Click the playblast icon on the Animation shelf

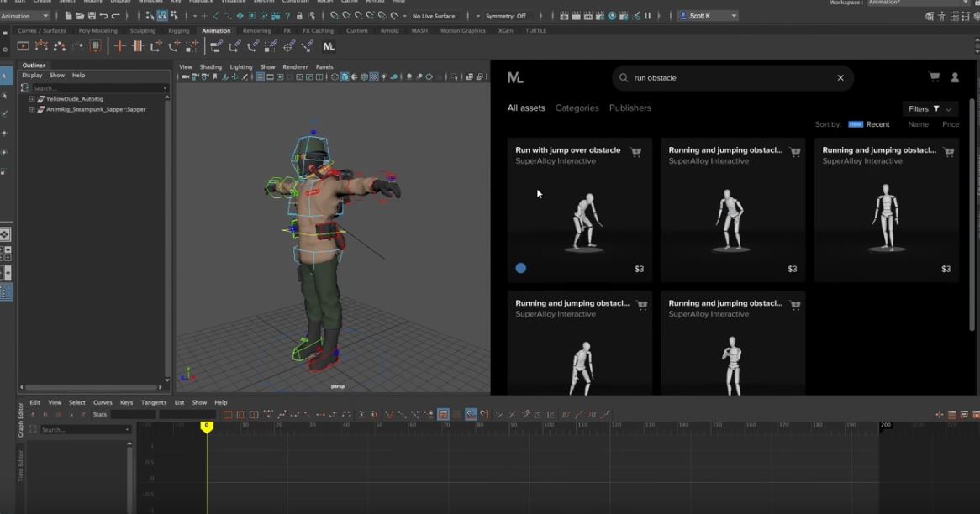(23, 46)
